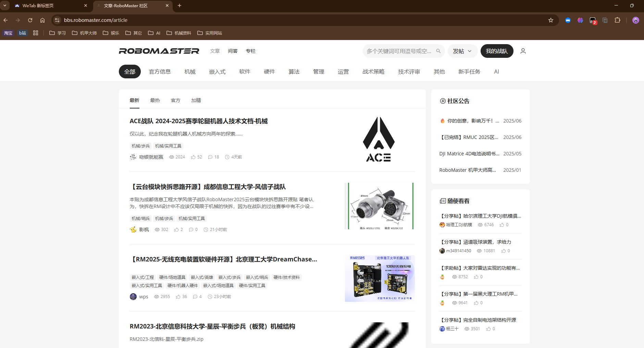The image size is (644, 348).
Task: Click avatar of 杨三十
Action: pos(442,329)
